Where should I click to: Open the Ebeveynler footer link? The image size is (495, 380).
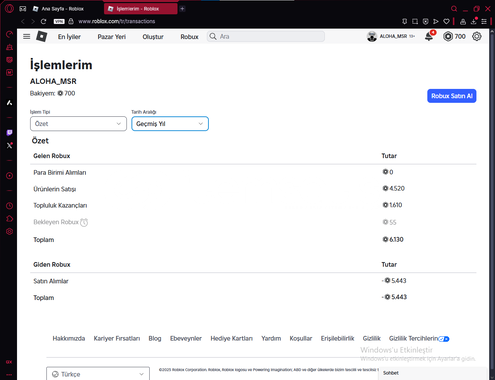pos(186,339)
